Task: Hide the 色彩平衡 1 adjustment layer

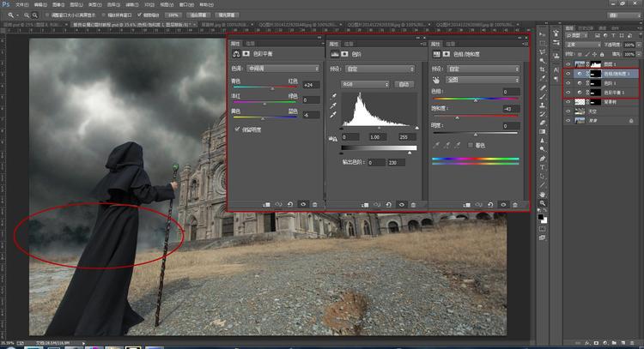Action: pos(568,93)
